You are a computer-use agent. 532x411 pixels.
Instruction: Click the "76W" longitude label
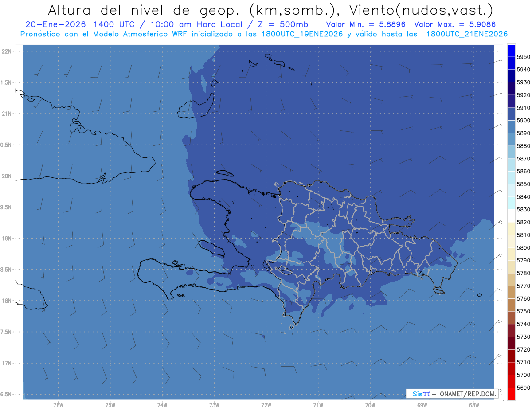pyautogui.click(x=58, y=405)
